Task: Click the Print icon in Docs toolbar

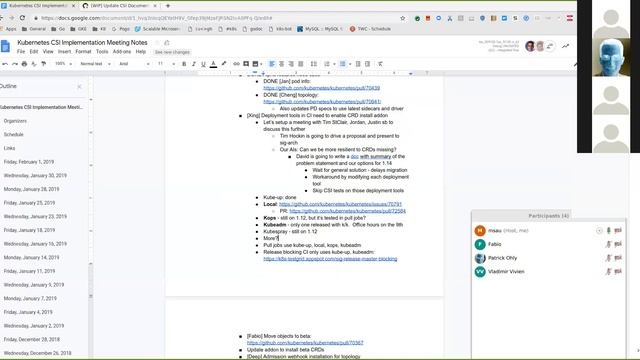Action: coord(24,64)
